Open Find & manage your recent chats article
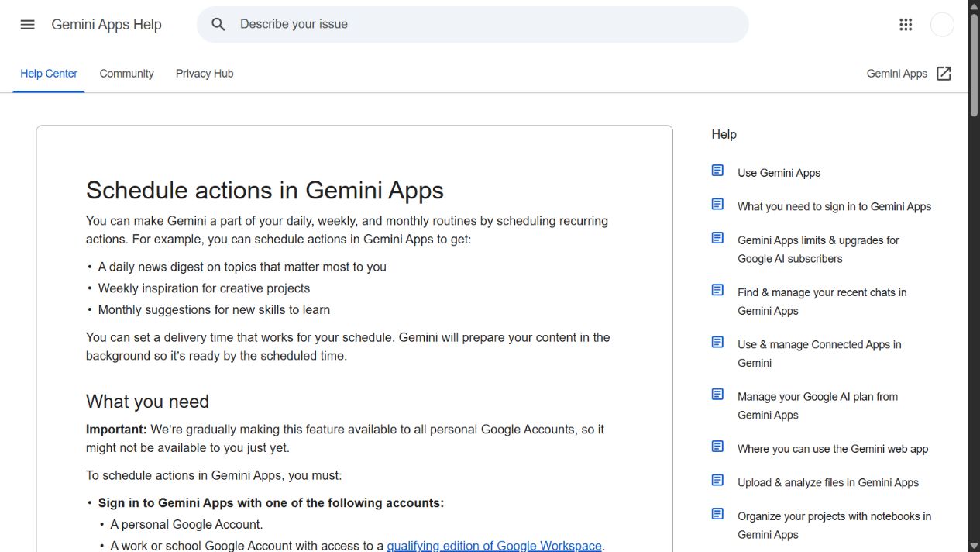The width and height of the screenshot is (980, 552). (822, 302)
